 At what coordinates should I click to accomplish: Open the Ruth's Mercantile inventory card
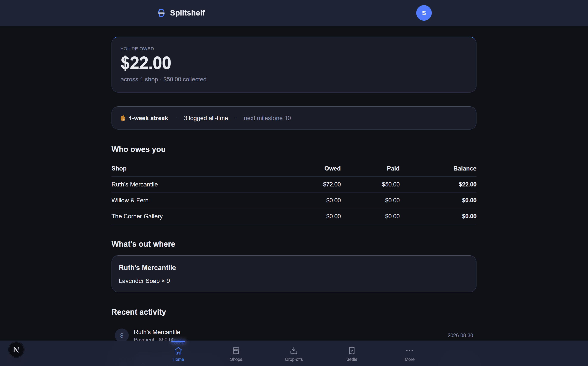pos(294,274)
